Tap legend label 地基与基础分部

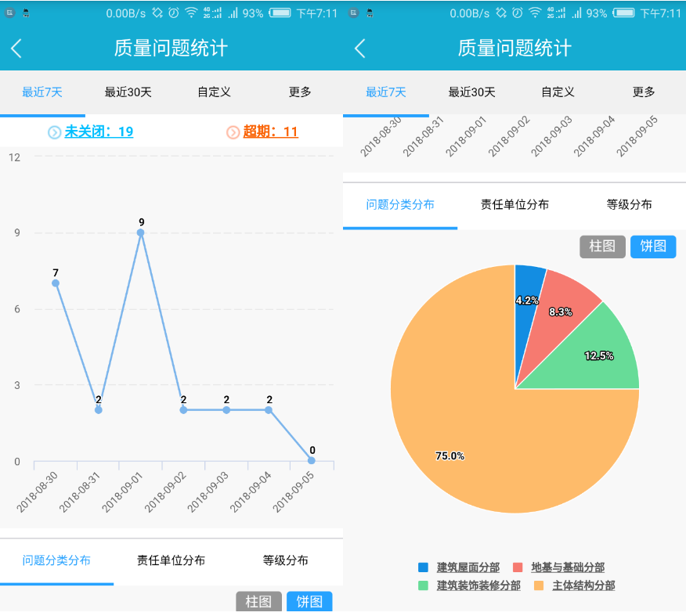pyautogui.click(x=568, y=567)
